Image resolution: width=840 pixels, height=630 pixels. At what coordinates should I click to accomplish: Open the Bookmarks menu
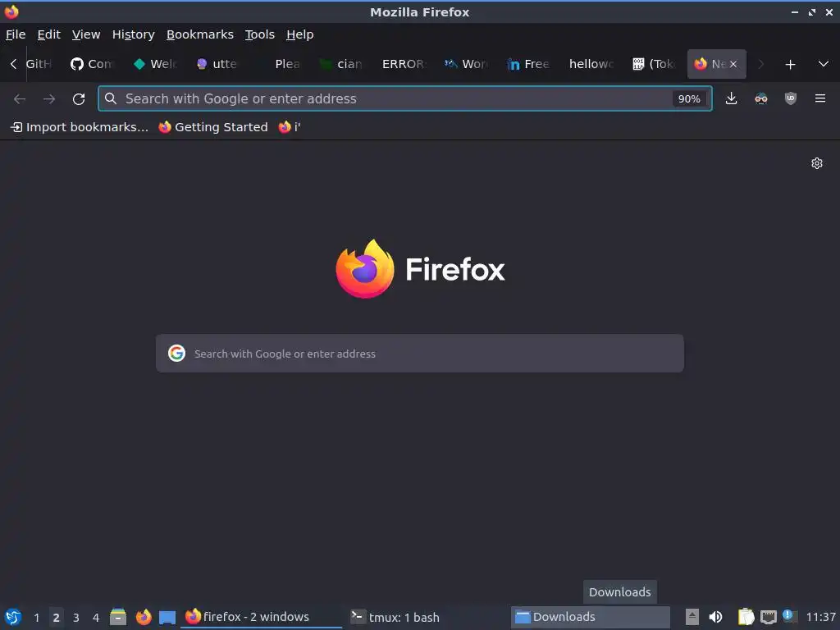pos(200,34)
